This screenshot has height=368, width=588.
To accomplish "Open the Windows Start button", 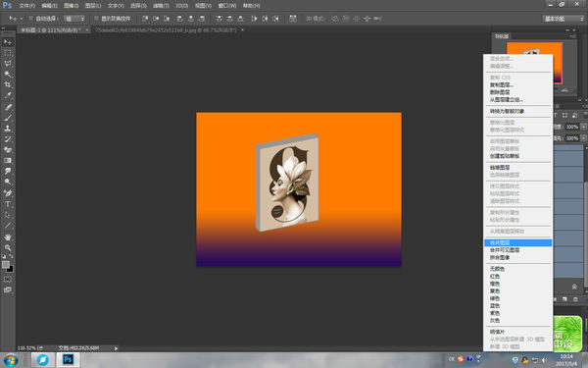I will point(11,360).
